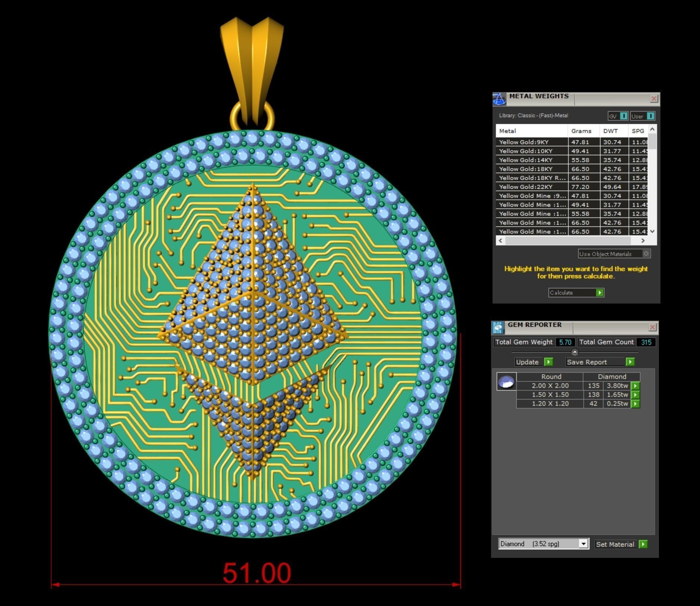The image size is (700, 606).
Task: Sort by the Grams column header
Action: coord(584,131)
